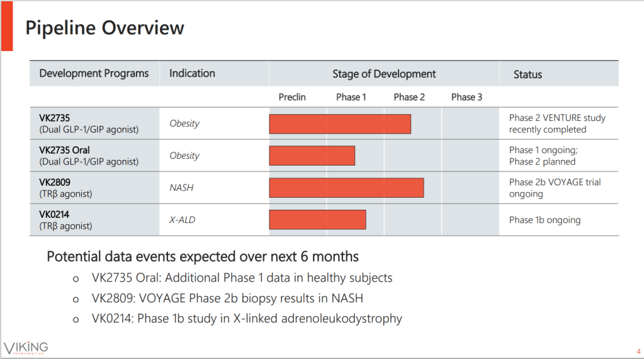644x359 pixels.
Task: Click the Stage of Development header
Action: pyautogui.click(x=384, y=74)
